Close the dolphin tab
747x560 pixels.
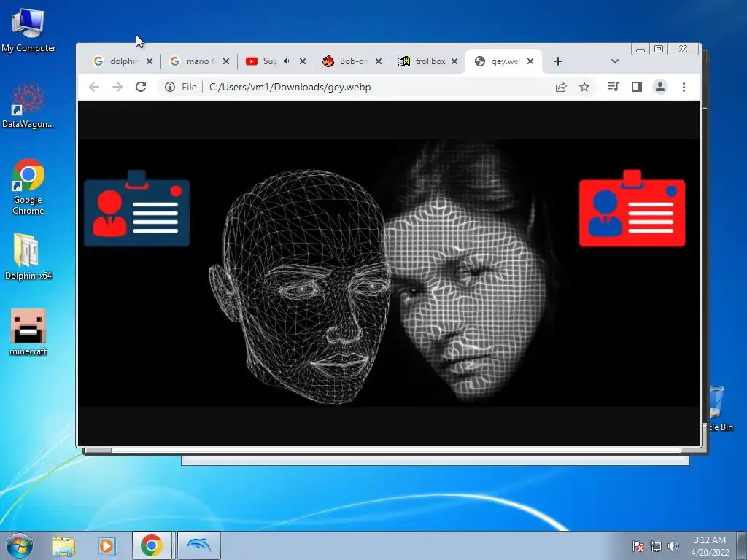tap(150, 61)
